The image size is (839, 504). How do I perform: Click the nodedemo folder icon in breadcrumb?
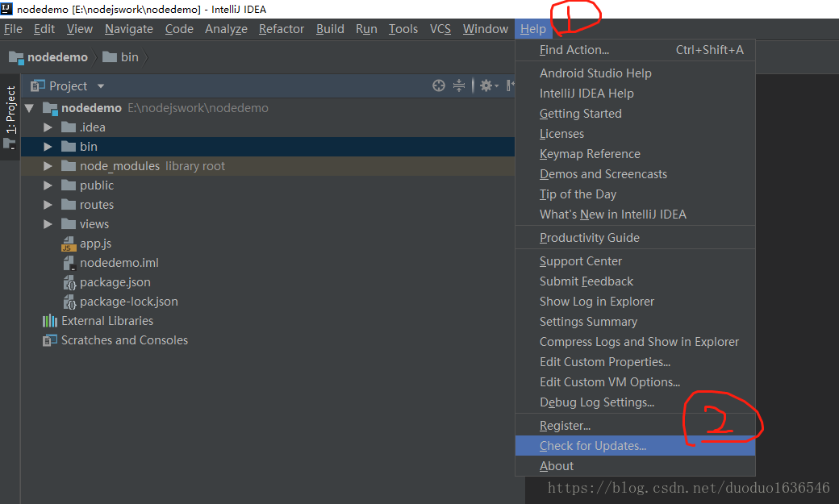pos(16,57)
